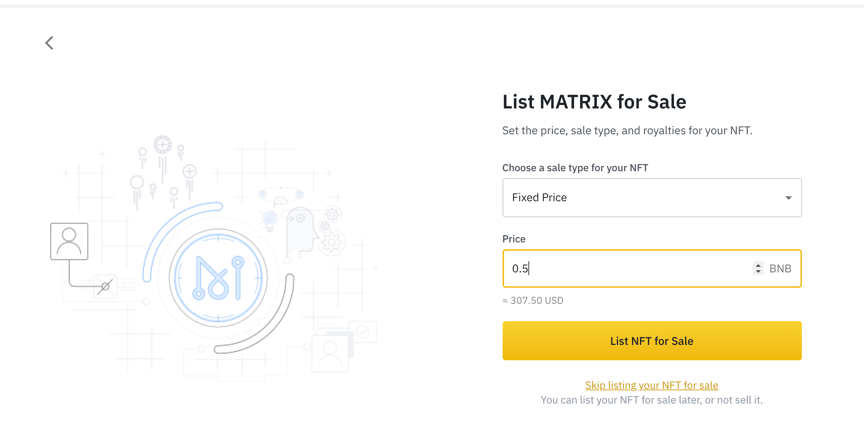Expand sale type using dropdown arrow
Image resolution: width=864 pixels, height=437 pixels.
pyautogui.click(x=788, y=198)
